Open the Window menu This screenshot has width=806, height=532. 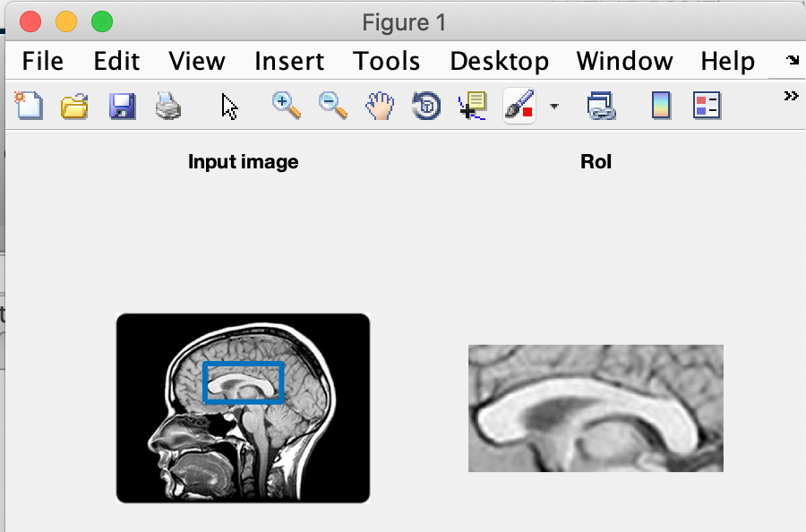(624, 61)
